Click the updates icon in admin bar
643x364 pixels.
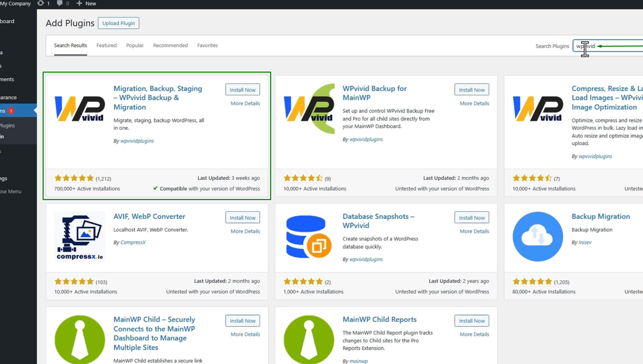click(41, 3)
